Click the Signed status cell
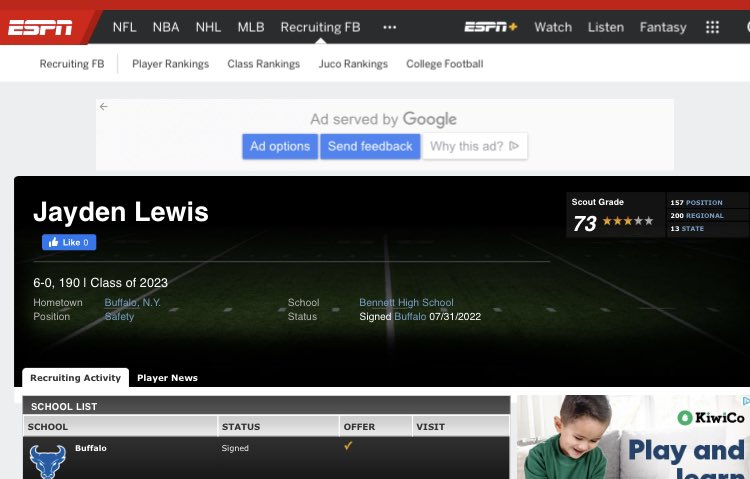Screen dimensions: 750x479 click(235, 448)
